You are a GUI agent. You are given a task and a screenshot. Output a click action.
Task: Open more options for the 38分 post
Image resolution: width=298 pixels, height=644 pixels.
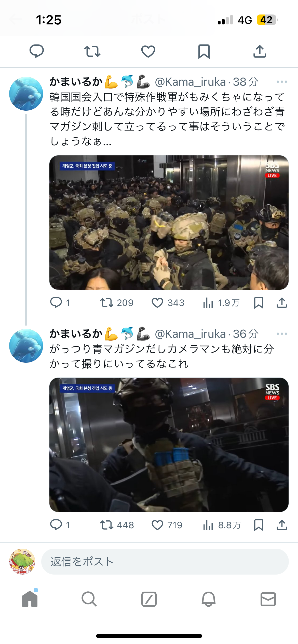282,82
